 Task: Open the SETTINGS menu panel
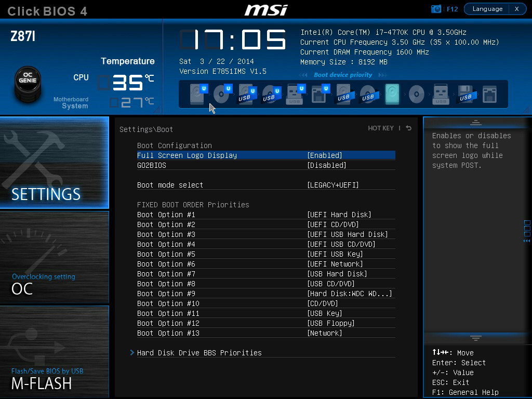click(x=54, y=163)
